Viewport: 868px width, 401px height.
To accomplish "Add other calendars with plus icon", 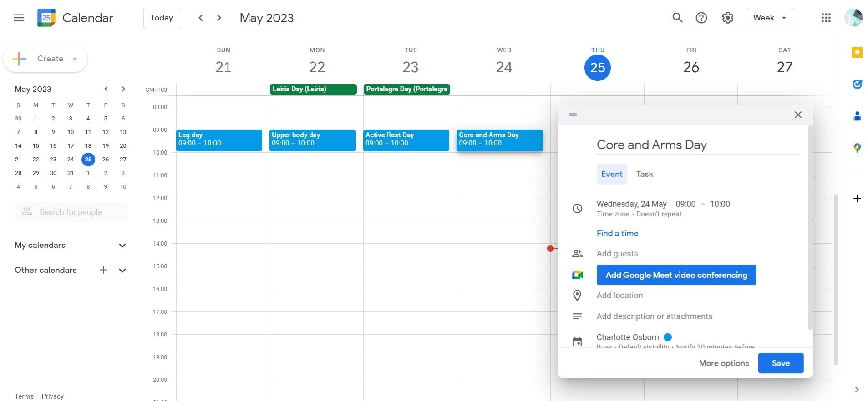I will coord(104,270).
